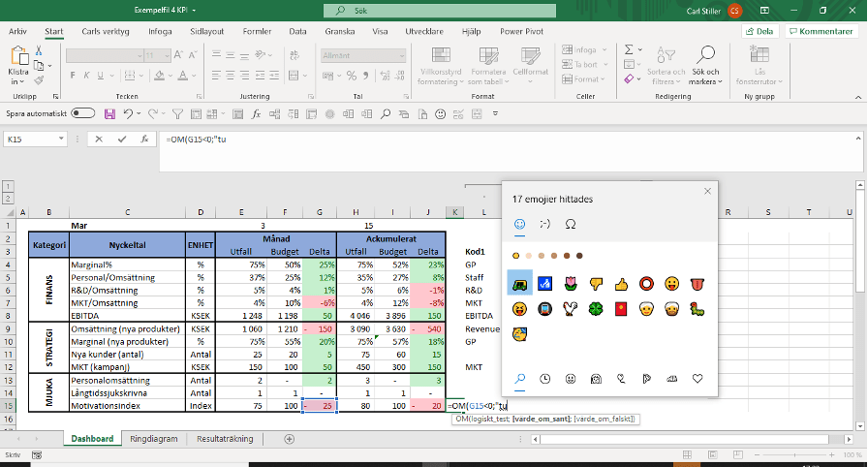This screenshot has height=467, width=868.
Task: Expand the Klistra in paste dropdown
Action: coord(17,82)
